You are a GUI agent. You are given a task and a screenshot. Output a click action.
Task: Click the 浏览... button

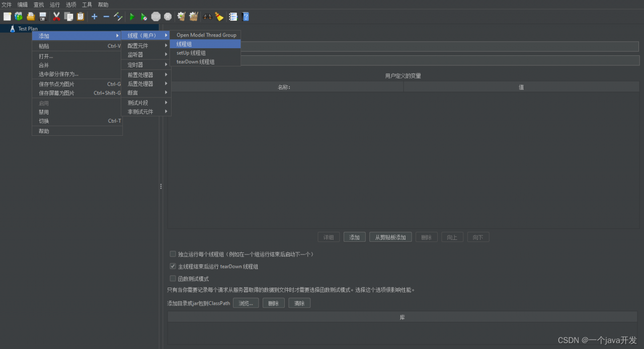[246, 303]
